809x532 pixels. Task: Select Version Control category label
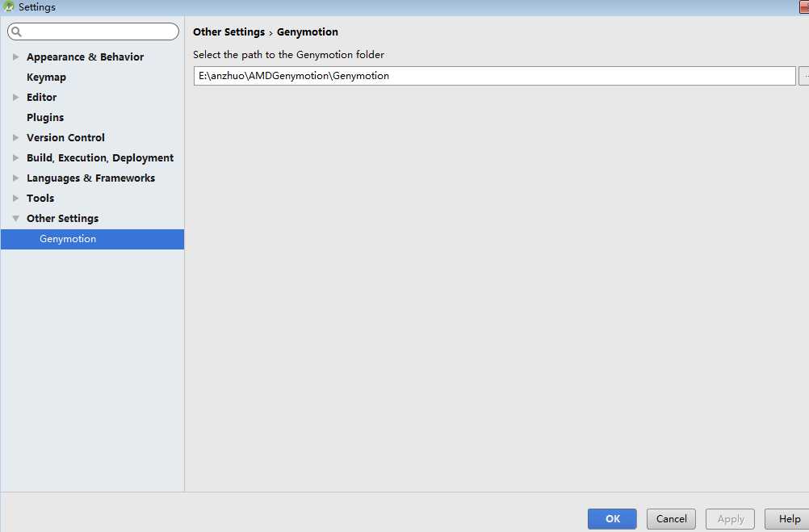[65, 137]
